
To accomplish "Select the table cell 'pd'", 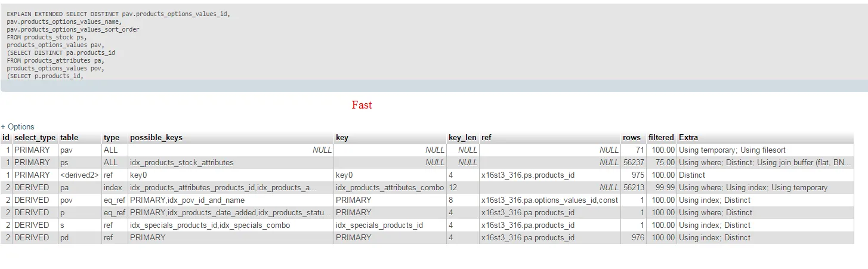I will coord(80,237).
